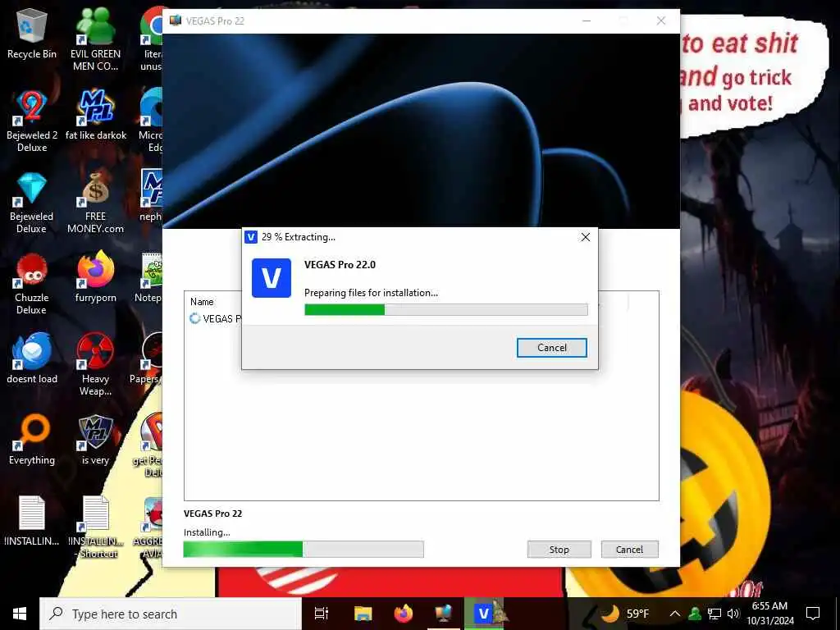Viewport: 840px width, 630px height.
Task: Click the green user tray icon
Action: tap(695, 614)
